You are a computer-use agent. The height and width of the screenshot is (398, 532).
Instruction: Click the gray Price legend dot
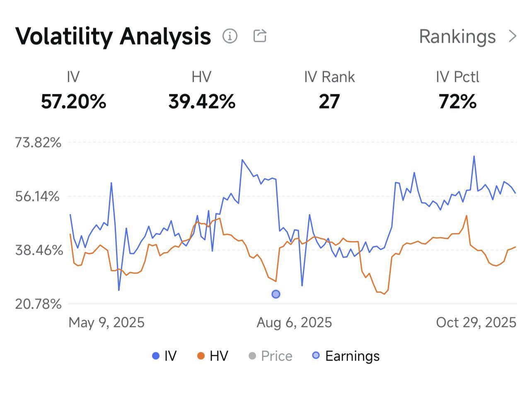pos(252,356)
